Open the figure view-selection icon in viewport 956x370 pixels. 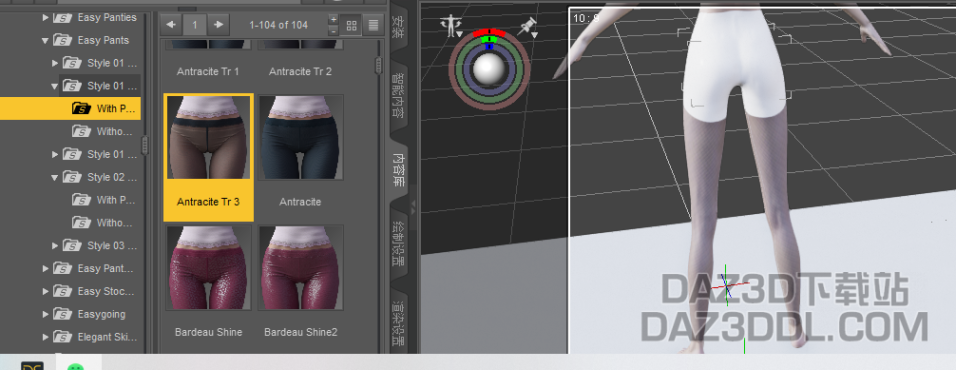pyautogui.click(x=452, y=26)
